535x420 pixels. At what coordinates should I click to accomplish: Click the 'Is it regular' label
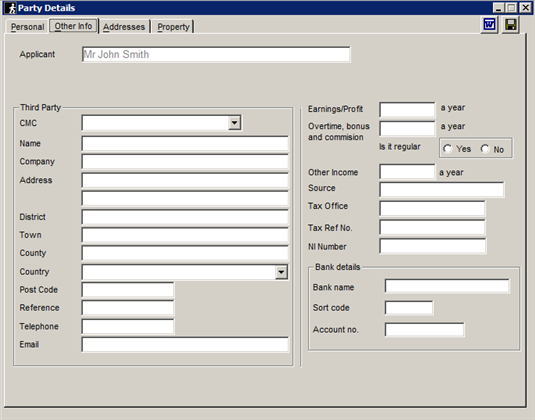400,147
